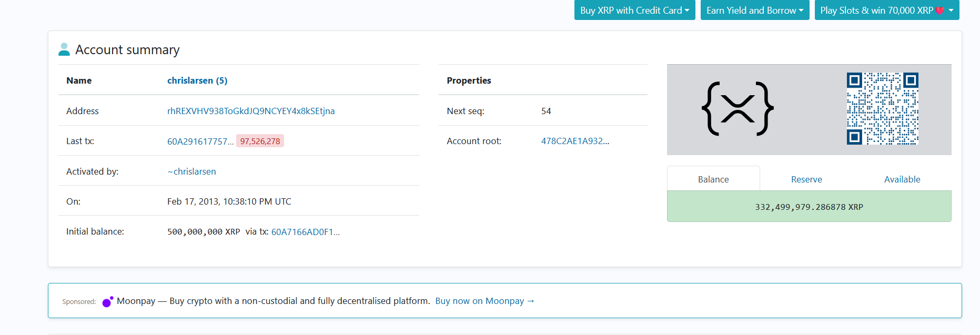Viewport: 980px width, 335px height.
Task: Expand Earn Yield and Borrow dropdown
Action: click(x=755, y=10)
